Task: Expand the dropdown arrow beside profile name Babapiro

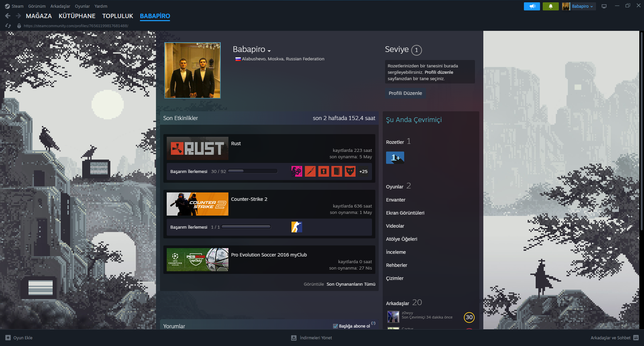Action: coord(269,51)
